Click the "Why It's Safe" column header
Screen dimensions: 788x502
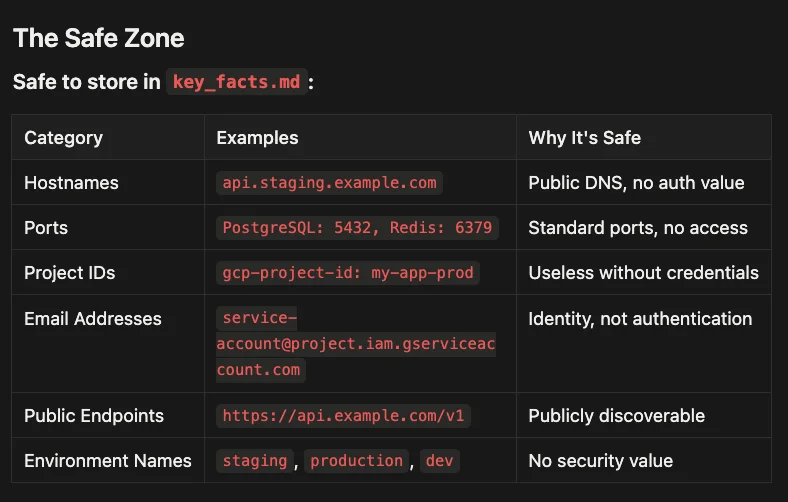[x=584, y=137]
